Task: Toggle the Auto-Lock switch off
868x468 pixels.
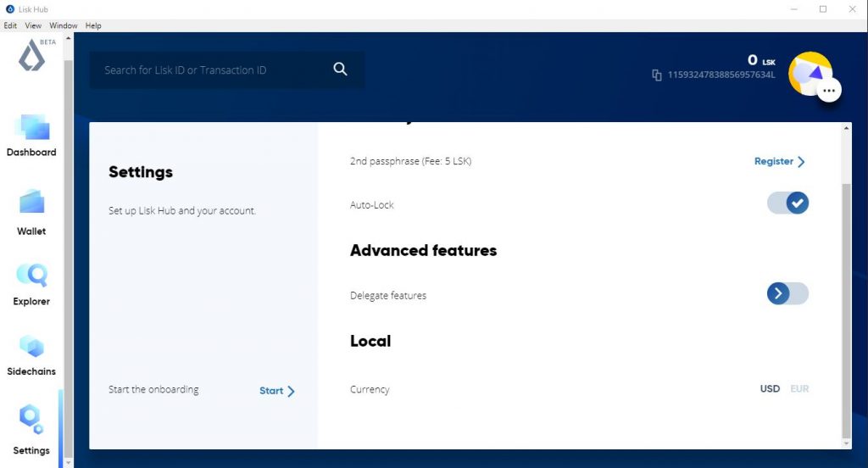Action: point(787,203)
